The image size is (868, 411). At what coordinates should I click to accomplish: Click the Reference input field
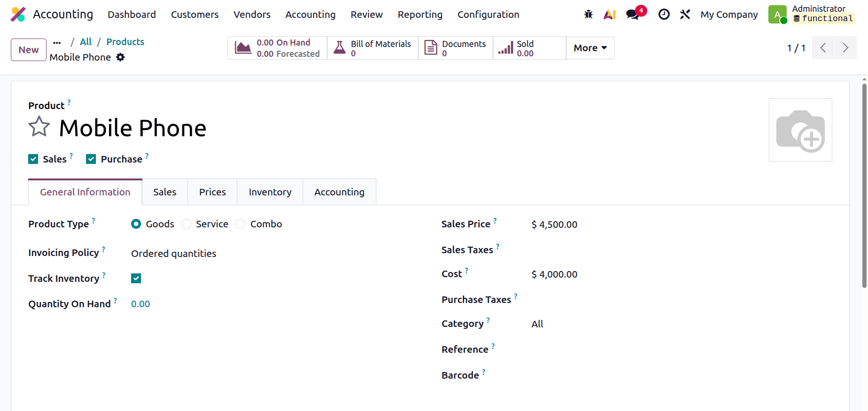(x=681, y=349)
